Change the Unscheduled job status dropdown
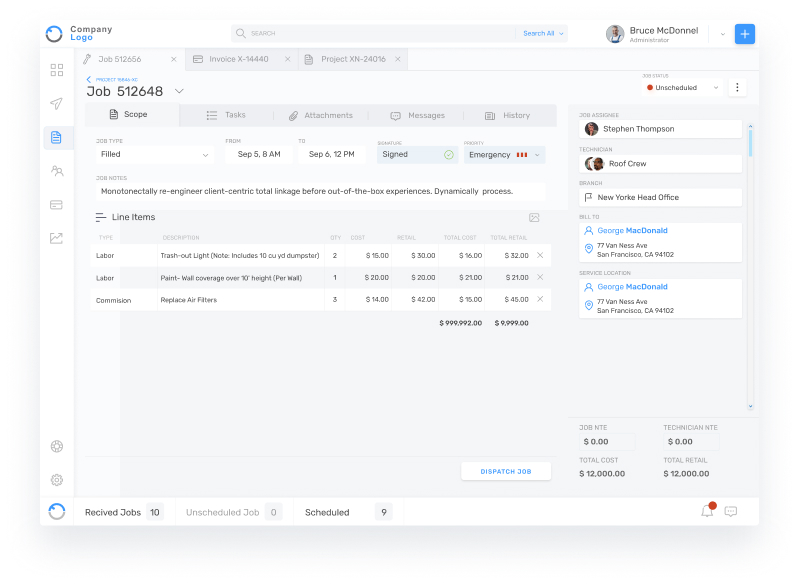The width and height of the screenshot is (799, 585). coord(684,88)
